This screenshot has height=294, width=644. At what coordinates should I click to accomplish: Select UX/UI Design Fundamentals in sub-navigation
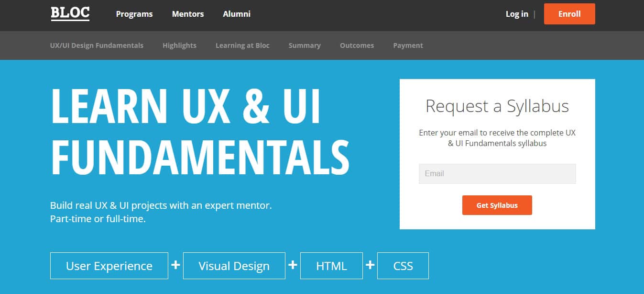click(97, 45)
